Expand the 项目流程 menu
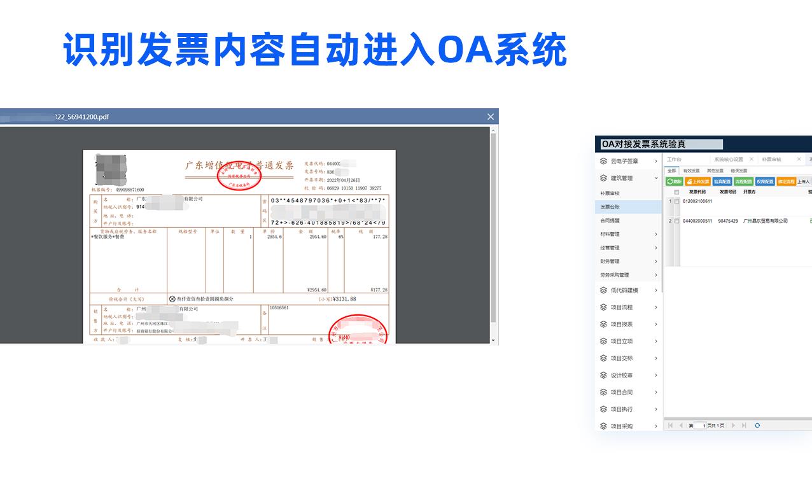This screenshot has width=812, height=504. pyautogui.click(x=656, y=307)
